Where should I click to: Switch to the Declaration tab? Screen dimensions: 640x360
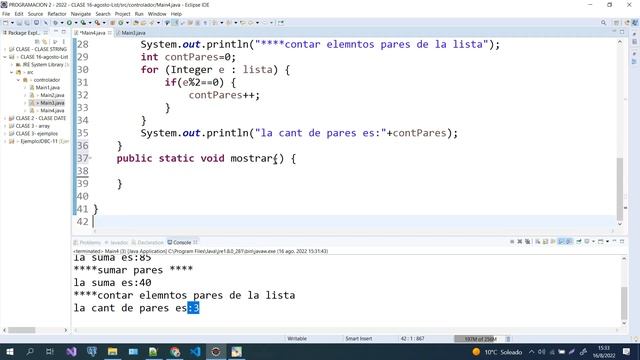point(148,242)
